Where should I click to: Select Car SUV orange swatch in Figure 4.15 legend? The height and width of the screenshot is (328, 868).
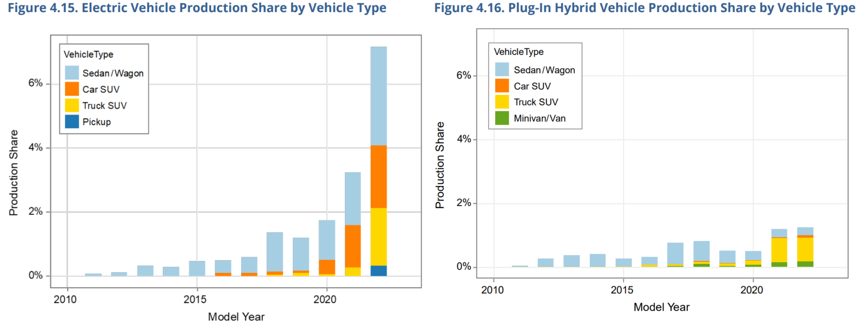72,89
